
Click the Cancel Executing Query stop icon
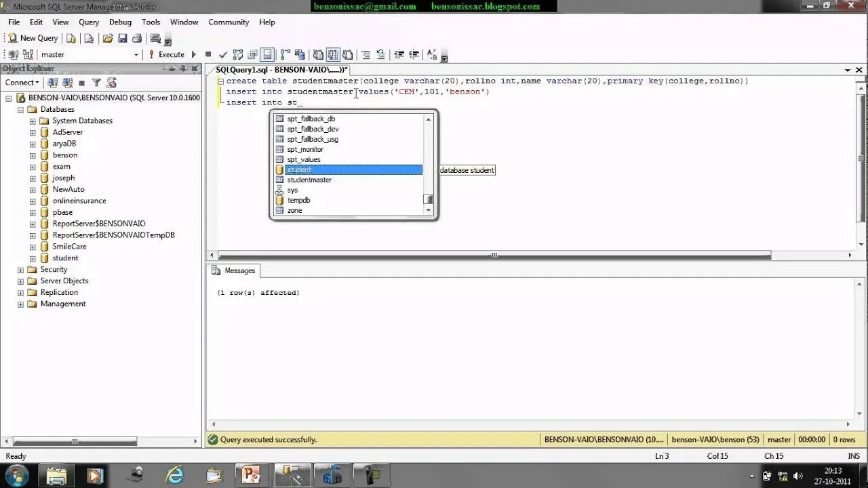(x=208, y=54)
